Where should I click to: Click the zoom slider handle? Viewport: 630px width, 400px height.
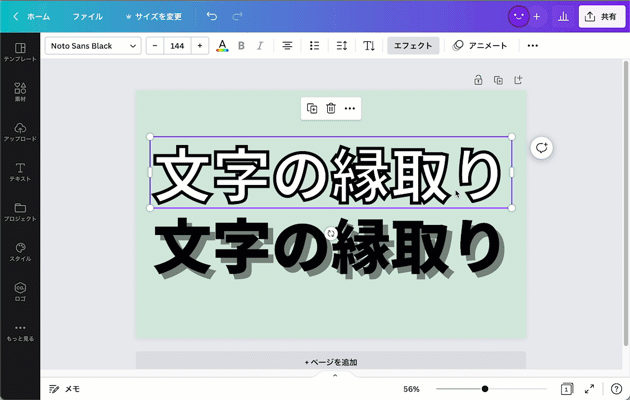(485, 389)
